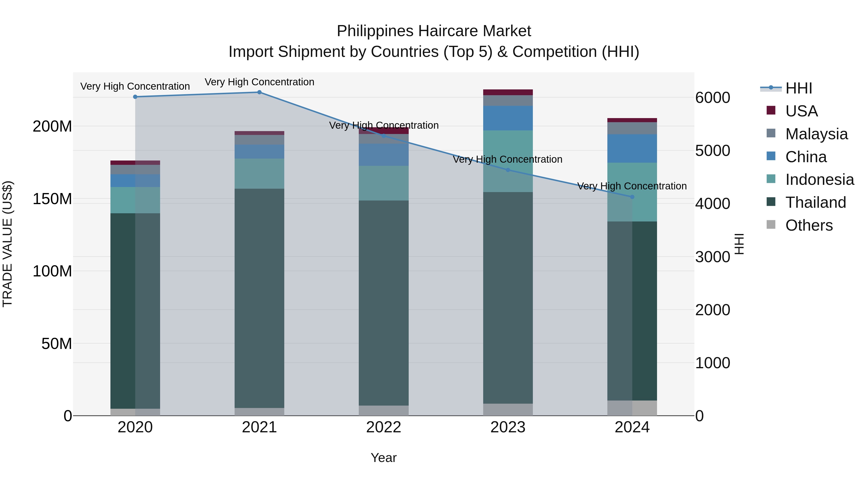Click the 2023 x-axis label
This screenshot has height=488, width=868.
[x=508, y=427]
